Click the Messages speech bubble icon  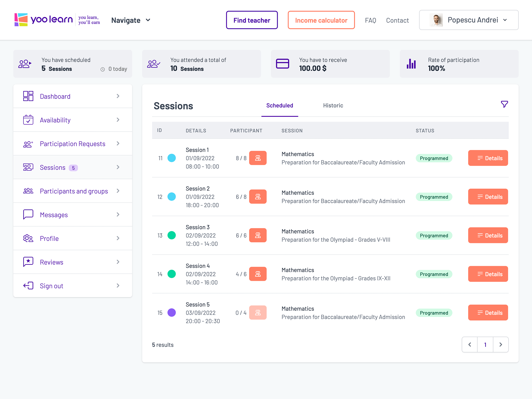[x=28, y=214]
